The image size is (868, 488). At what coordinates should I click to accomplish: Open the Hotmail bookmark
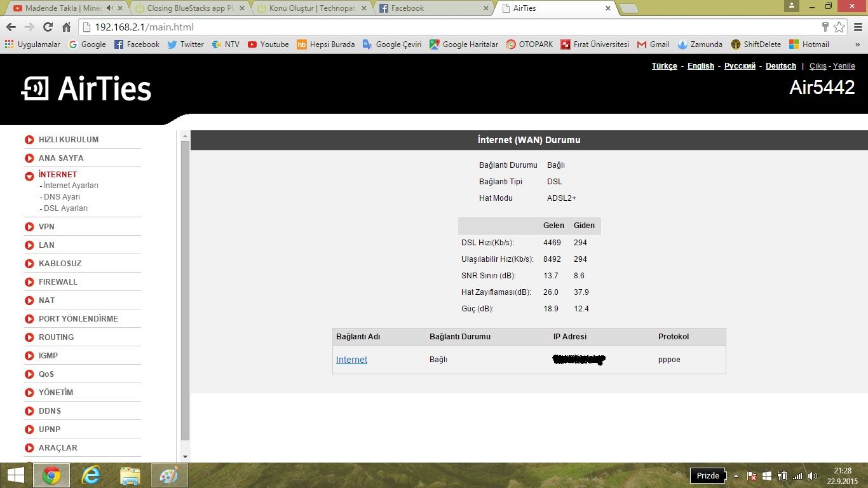(809, 44)
